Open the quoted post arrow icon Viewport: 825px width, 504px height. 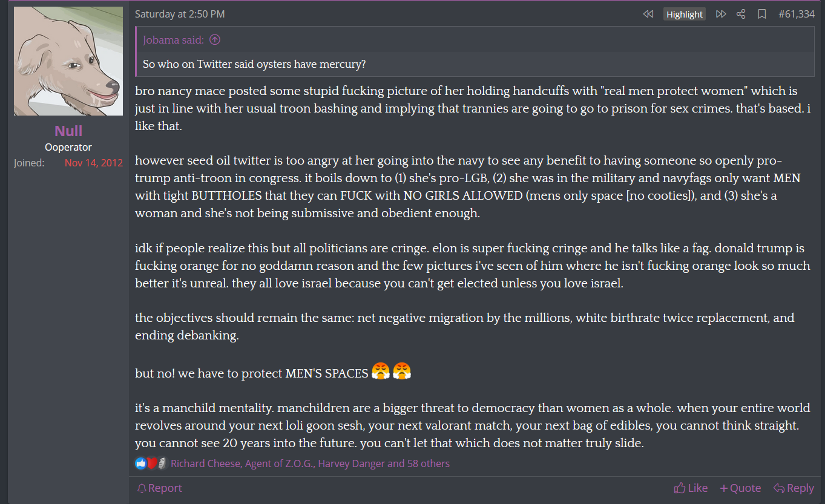(215, 40)
